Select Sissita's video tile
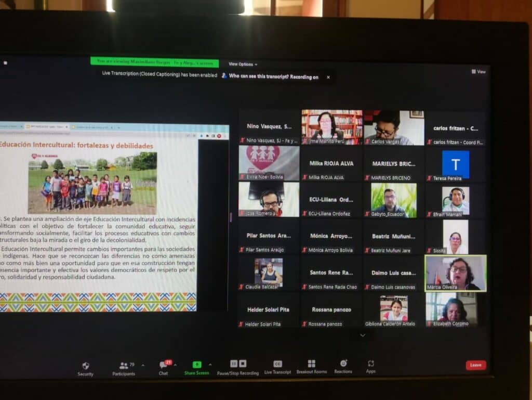 tap(456, 237)
